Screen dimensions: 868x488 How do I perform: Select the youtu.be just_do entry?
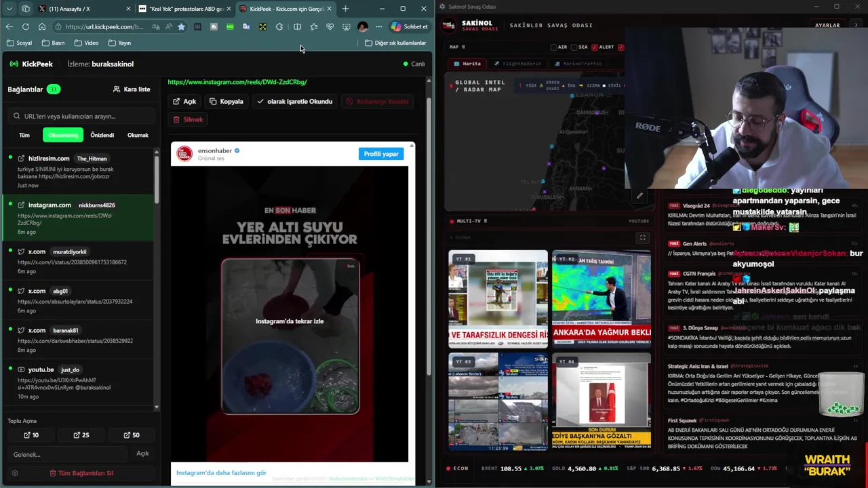point(79,383)
